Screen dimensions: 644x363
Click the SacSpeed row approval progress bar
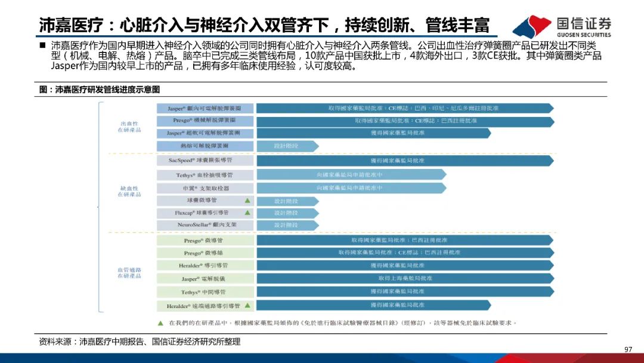(405, 161)
